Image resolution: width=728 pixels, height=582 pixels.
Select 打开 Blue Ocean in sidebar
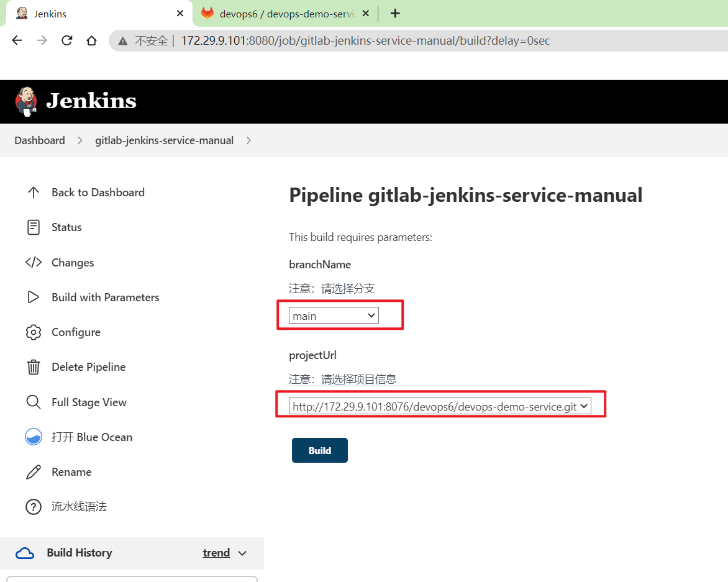coord(92,437)
